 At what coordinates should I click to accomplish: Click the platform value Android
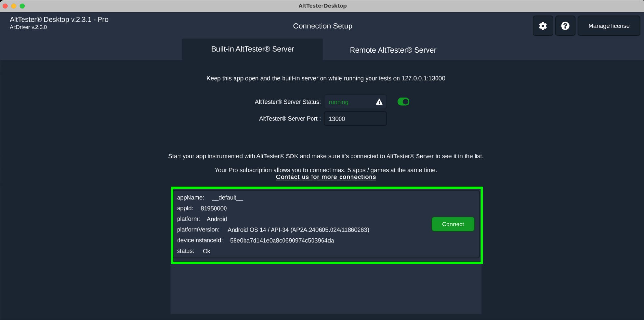point(217,219)
